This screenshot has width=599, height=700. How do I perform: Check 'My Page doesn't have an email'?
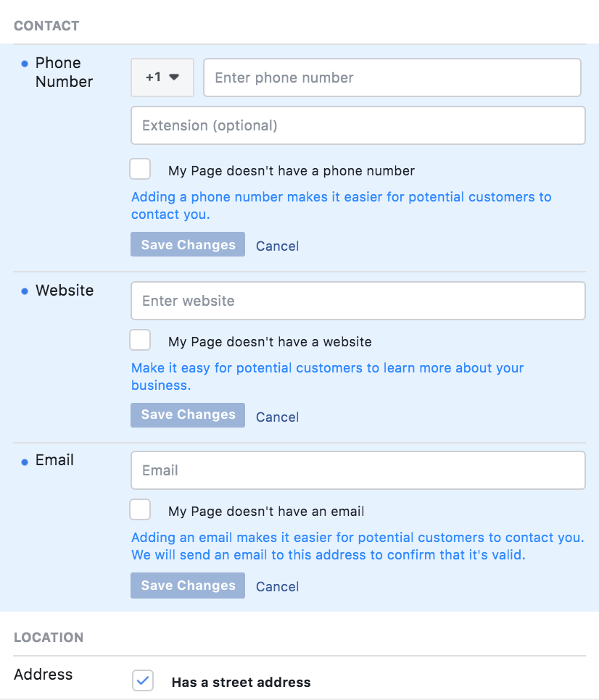140,510
